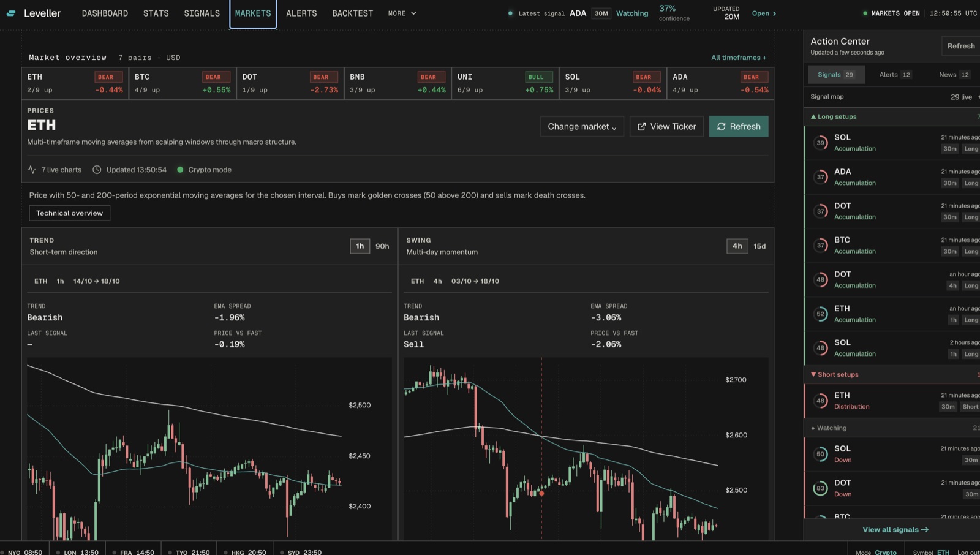Open the Dashboard page

[105, 13]
